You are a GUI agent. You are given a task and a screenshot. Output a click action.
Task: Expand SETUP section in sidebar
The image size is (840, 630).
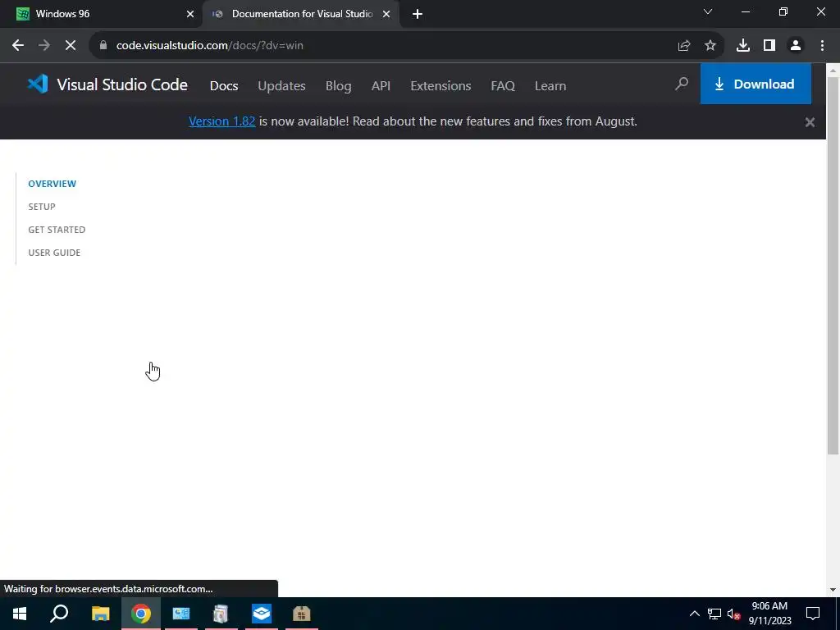[x=42, y=207]
